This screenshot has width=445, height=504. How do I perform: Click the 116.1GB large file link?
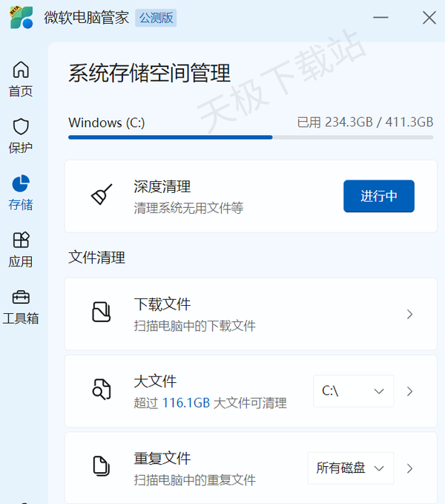pyautogui.click(x=186, y=403)
